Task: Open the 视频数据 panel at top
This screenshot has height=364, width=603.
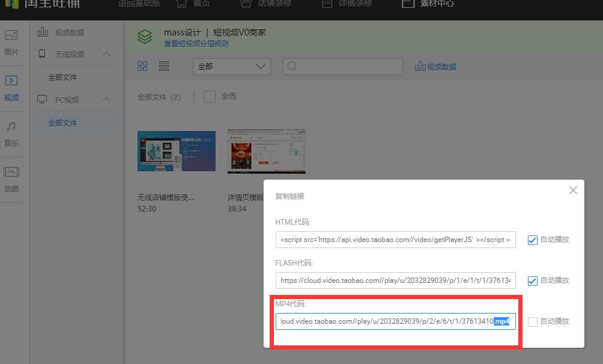Action: pyautogui.click(x=434, y=66)
